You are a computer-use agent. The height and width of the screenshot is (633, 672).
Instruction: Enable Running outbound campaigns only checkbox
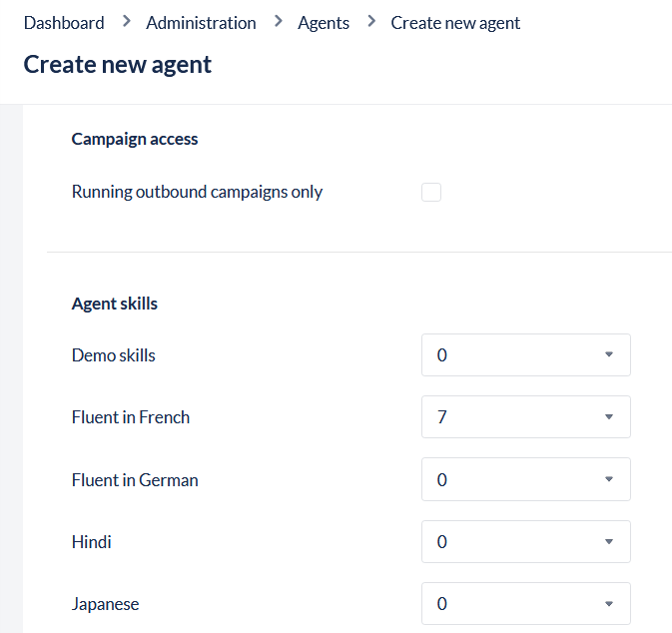point(431,193)
